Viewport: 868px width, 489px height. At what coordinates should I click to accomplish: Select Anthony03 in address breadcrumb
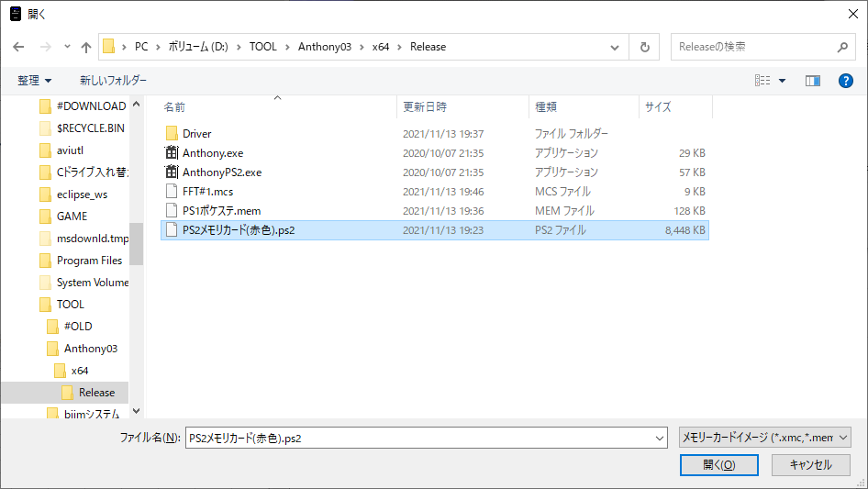325,47
